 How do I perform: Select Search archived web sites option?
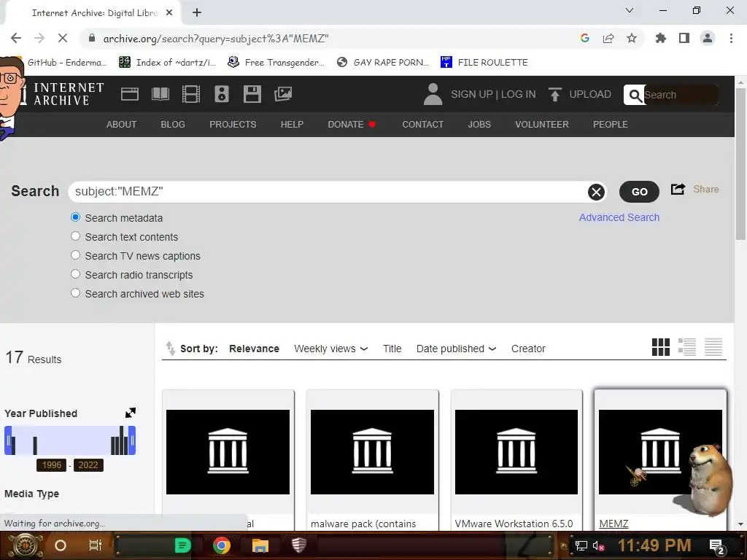(x=75, y=293)
